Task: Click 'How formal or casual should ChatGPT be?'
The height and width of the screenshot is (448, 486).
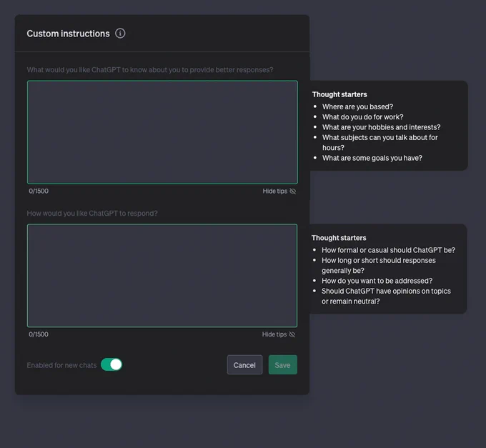Action: [x=388, y=250]
